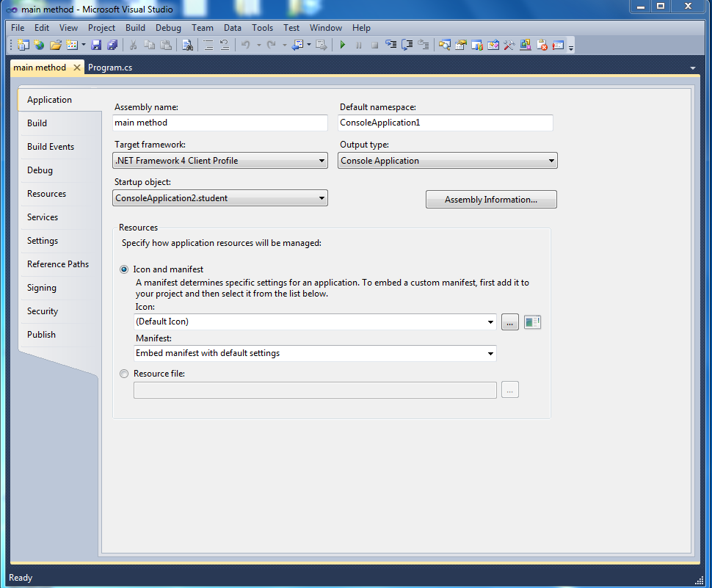Click the Comment out selected lines icon
Image resolution: width=712 pixels, height=588 pixels.
[x=208, y=45]
